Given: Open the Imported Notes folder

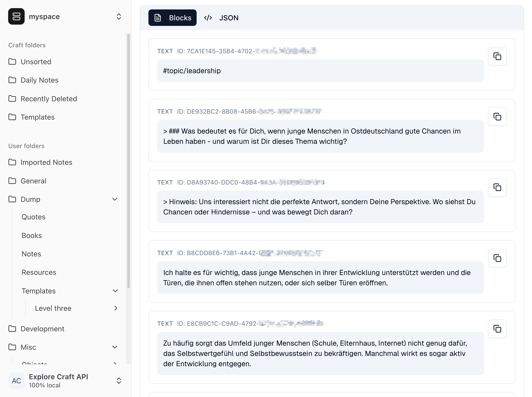Looking at the screenshot, I should pos(46,162).
